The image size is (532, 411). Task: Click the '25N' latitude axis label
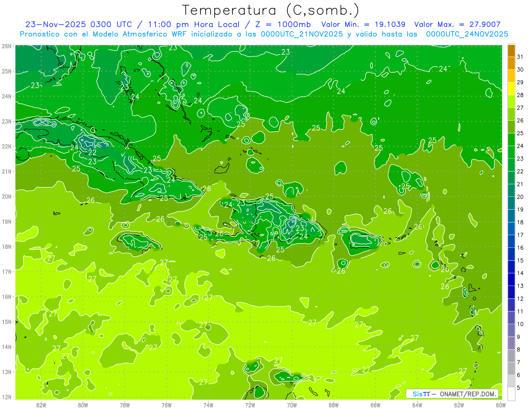(7, 71)
